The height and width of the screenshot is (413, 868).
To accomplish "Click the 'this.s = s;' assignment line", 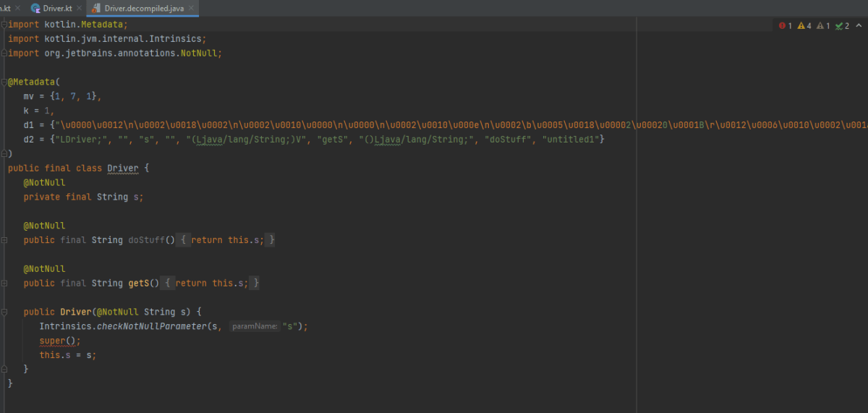I will click(68, 355).
